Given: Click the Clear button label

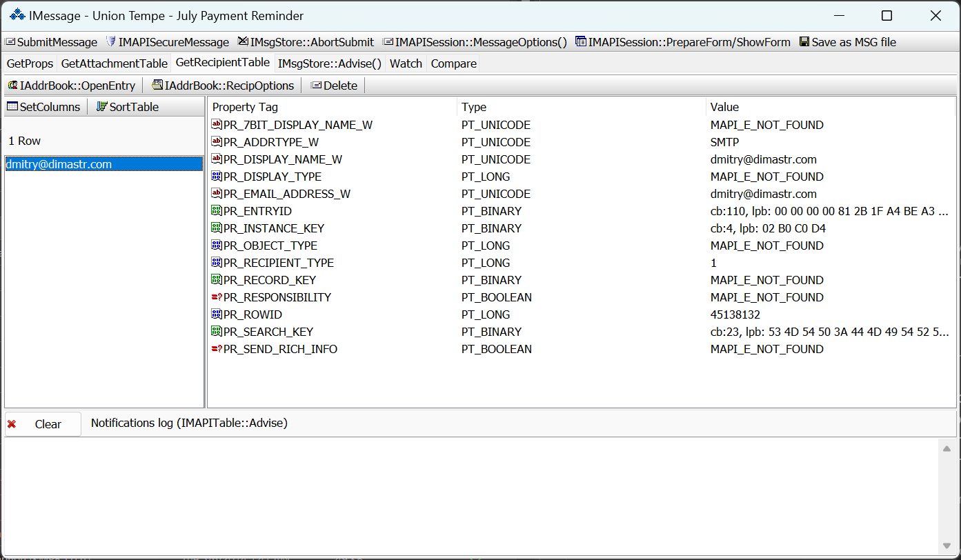Looking at the screenshot, I should pyautogui.click(x=48, y=424).
